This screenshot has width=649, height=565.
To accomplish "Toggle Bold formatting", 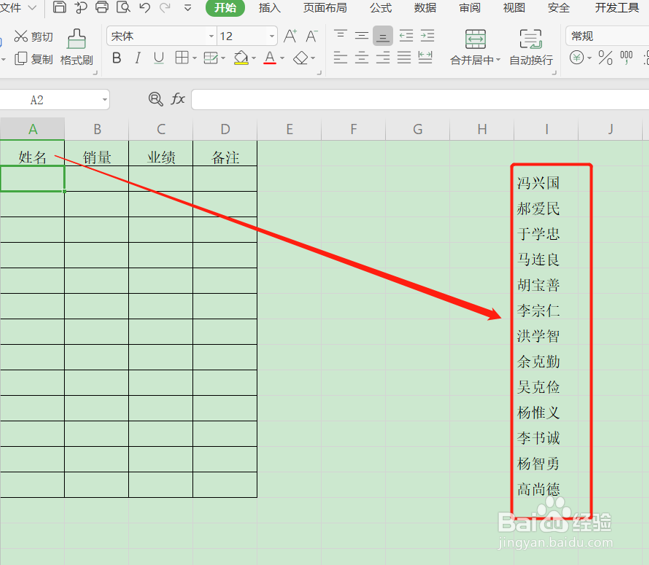I will [117, 58].
